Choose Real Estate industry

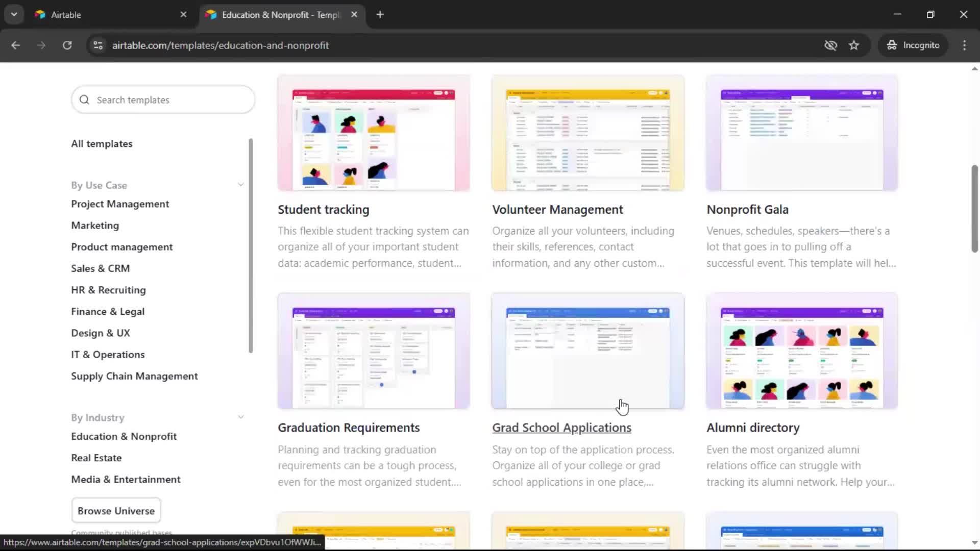click(x=96, y=458)
